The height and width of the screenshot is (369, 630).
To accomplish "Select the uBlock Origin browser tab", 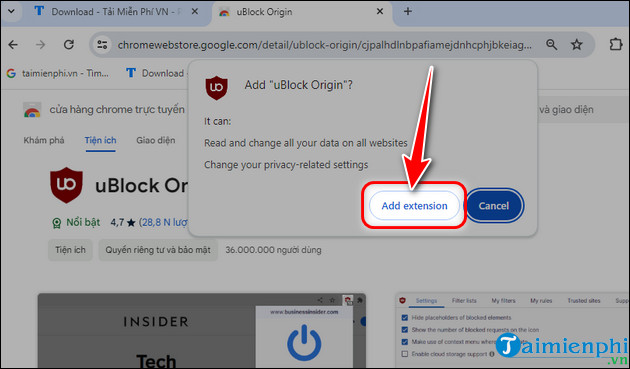I will 301,12.
